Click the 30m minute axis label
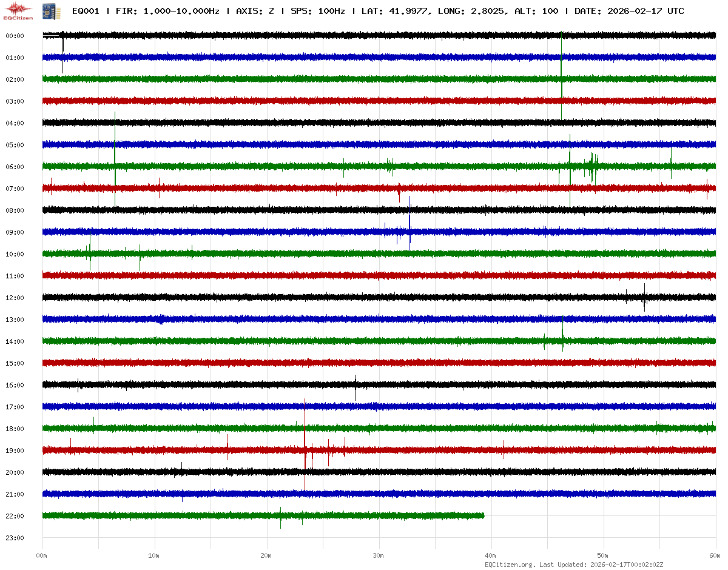 [379, 555]
